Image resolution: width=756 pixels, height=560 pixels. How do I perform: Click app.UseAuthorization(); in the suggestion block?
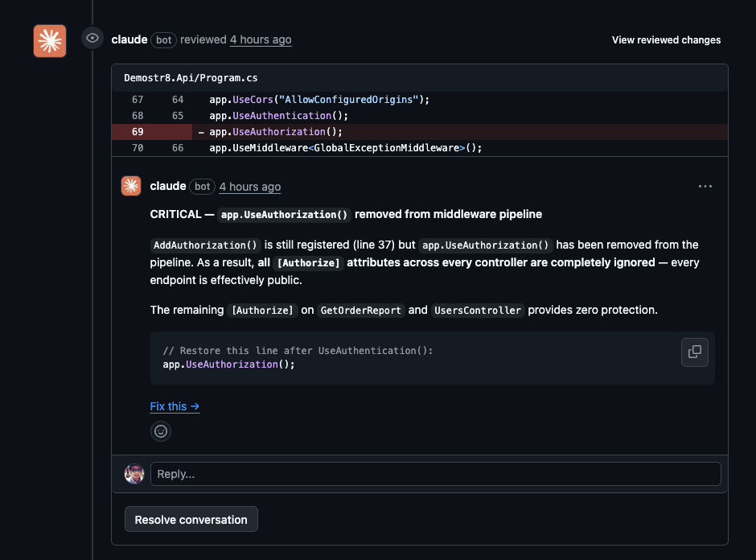pyautogui.click(x=228, y=364)
